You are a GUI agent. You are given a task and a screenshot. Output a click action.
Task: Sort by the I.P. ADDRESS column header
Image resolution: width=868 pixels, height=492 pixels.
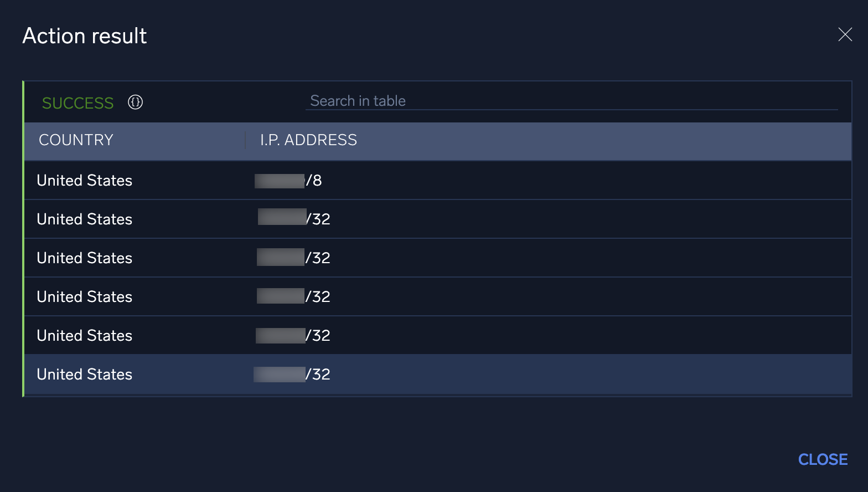point(308,140)
